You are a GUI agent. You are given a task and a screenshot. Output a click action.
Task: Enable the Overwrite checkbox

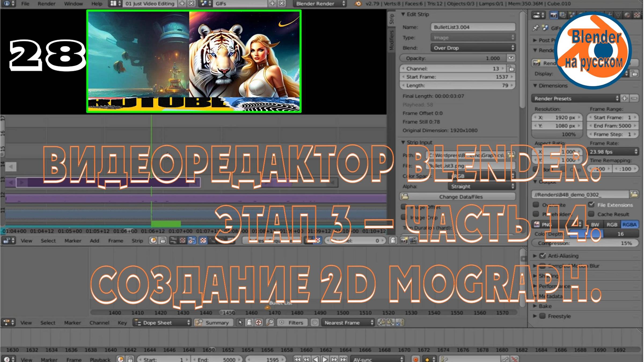coord(536,205)
